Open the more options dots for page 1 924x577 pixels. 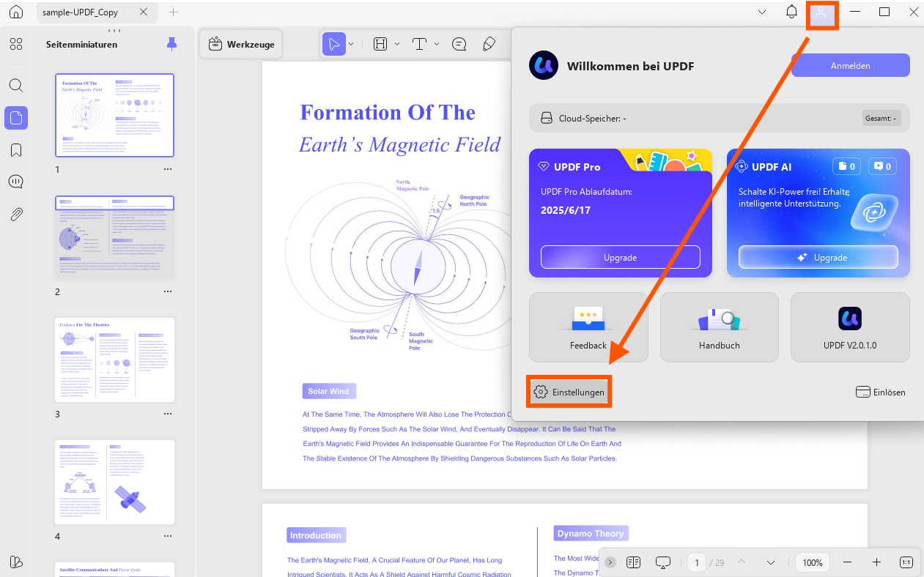168,169
